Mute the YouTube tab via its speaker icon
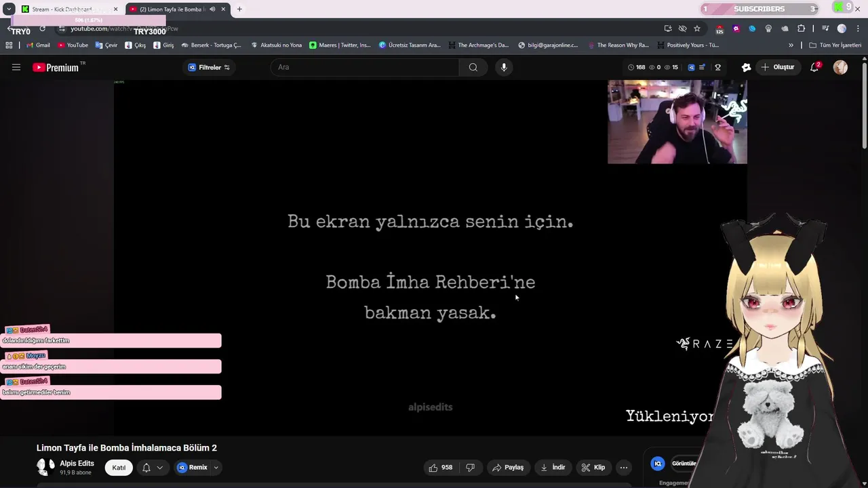Screen dimensions: 868x488 click(x=212, y=9)
